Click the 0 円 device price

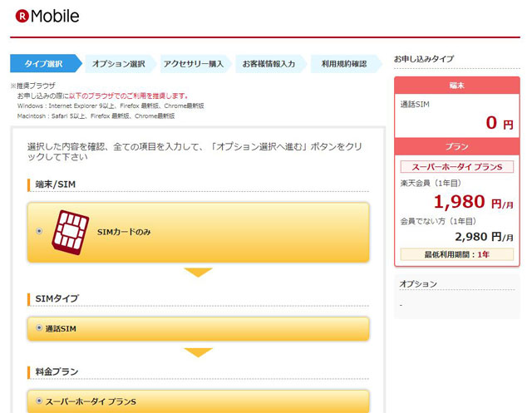tap(500, 123)
